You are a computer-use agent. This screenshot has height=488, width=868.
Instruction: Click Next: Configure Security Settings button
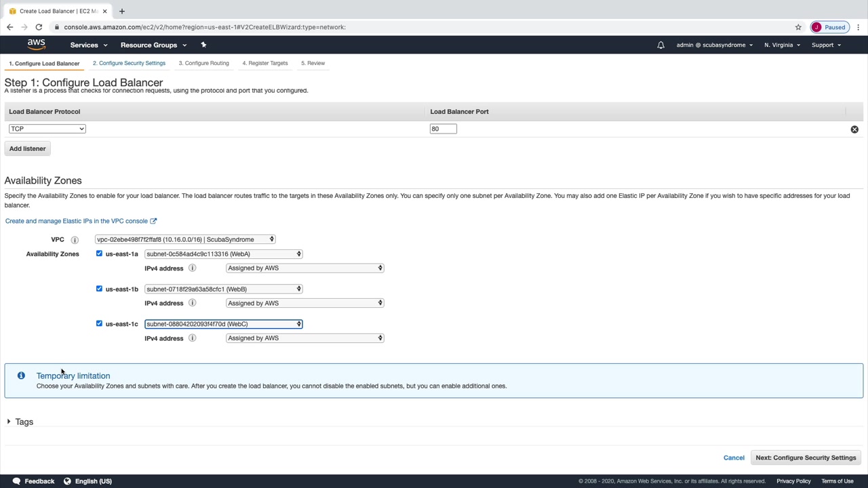pos(806,457)
